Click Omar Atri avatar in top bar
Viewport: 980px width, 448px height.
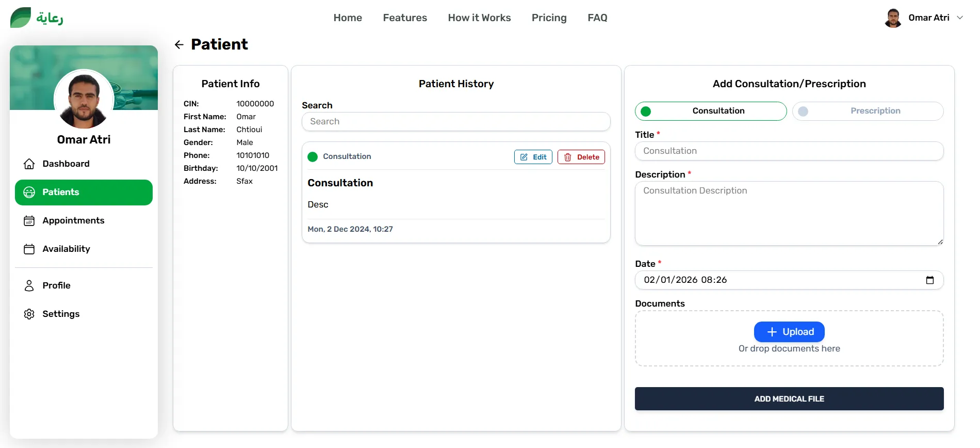[x=893, y=18]
